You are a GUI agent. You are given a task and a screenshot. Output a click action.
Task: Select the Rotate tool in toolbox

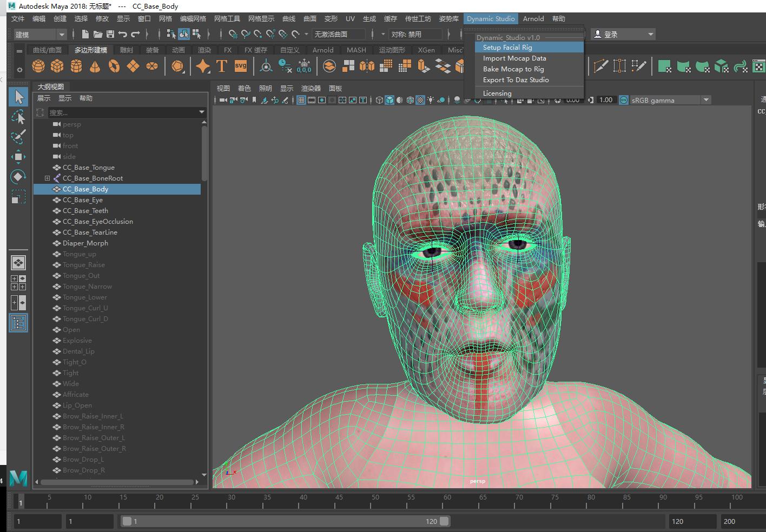[x=18, y=177]
